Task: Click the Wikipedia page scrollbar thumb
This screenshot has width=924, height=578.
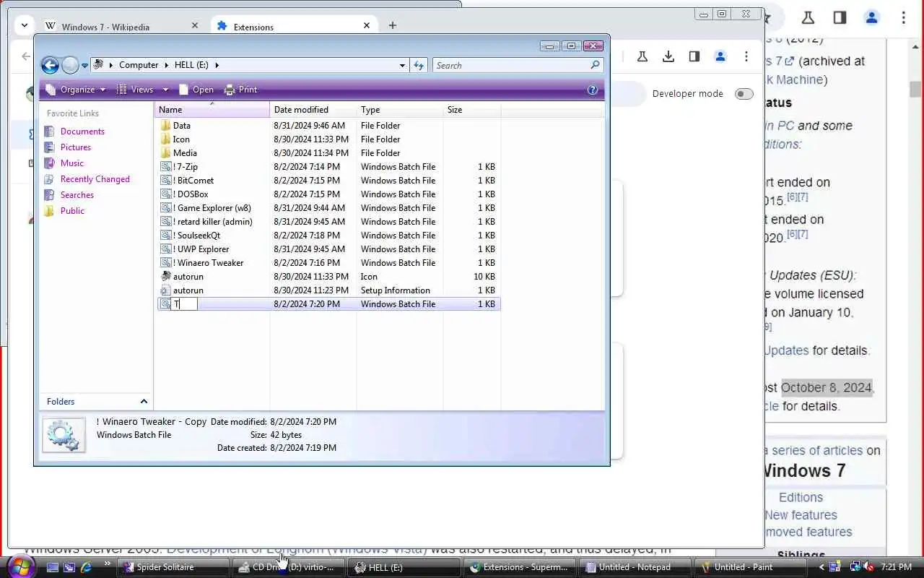Action: [x=915, y=90]
